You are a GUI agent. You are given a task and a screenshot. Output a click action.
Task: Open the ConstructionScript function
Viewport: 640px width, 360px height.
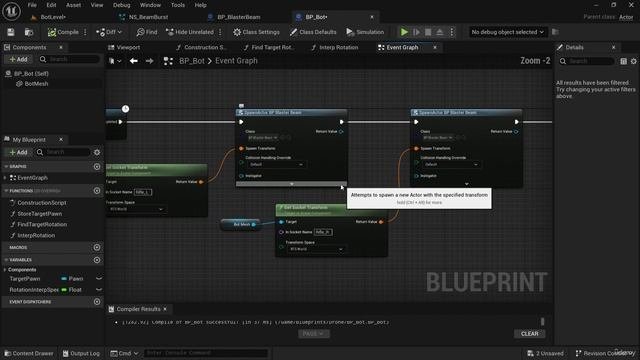point(42,203)
